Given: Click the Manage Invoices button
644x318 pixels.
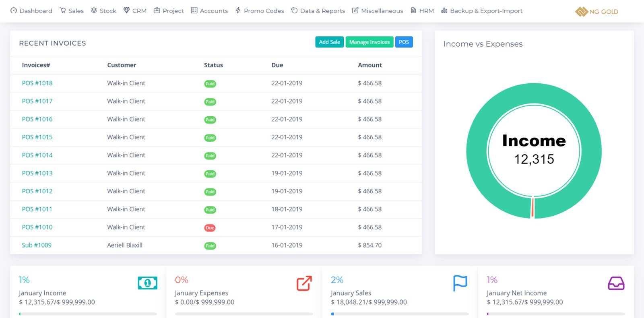Looking at the screenshot, I should pos(369,42).
